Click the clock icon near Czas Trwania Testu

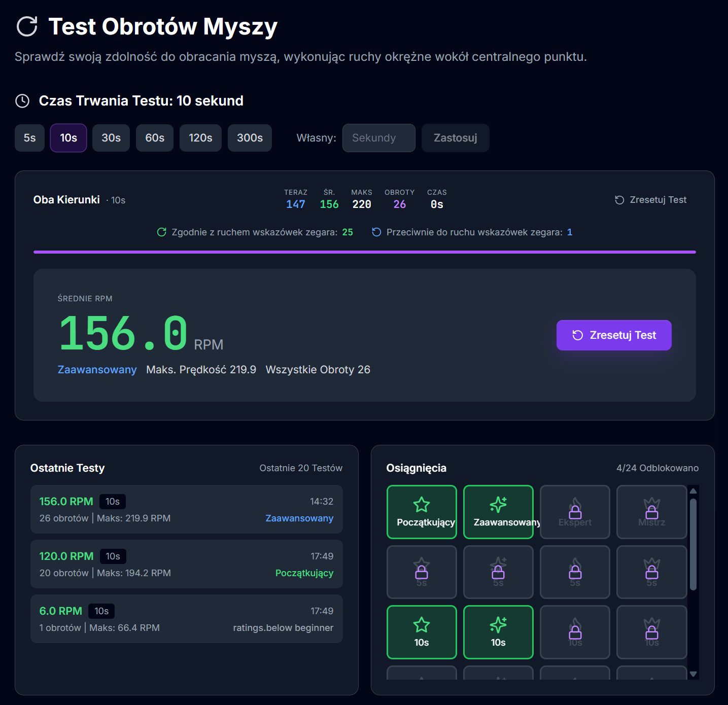click(x=22, y=101)
